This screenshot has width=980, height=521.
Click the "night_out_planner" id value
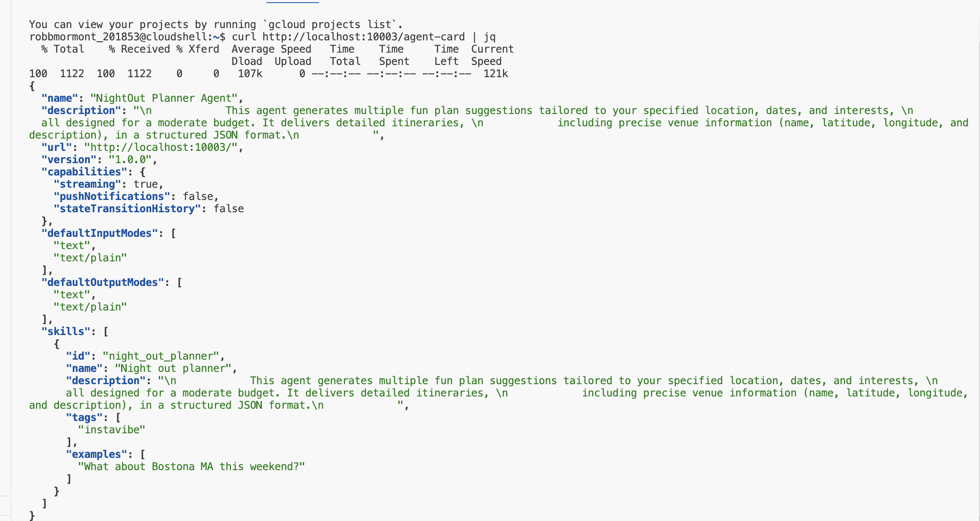(161, 356)
